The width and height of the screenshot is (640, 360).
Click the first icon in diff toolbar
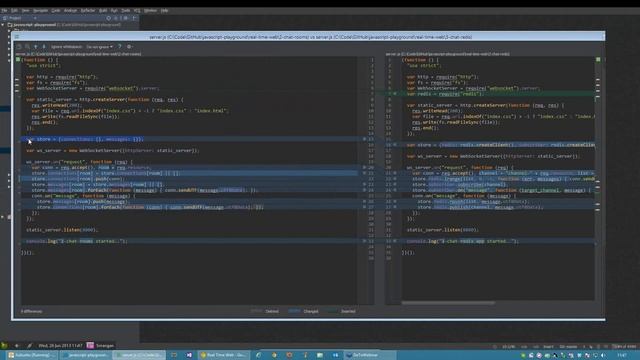[x=19, y=47]
